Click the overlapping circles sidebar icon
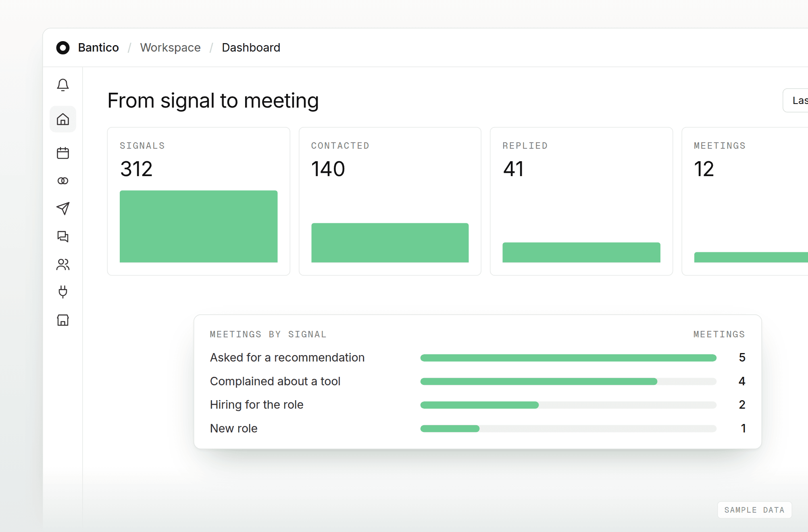 (x=63, y=181)
